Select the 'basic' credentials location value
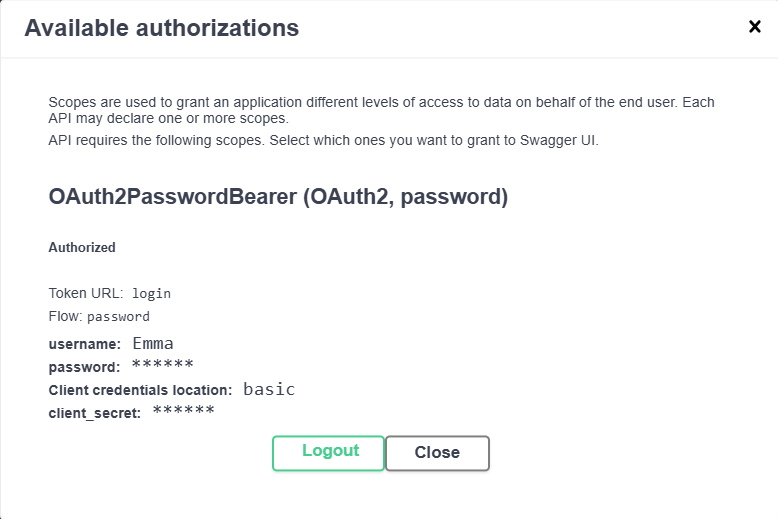 click(269, 389)
